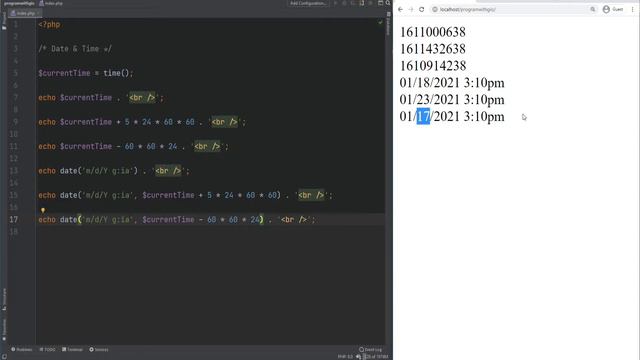Image resolution: width=640 pixels, height=360 pixels.
Task: Open the browser three-dot menu
Action: click(x=633, y=9)
